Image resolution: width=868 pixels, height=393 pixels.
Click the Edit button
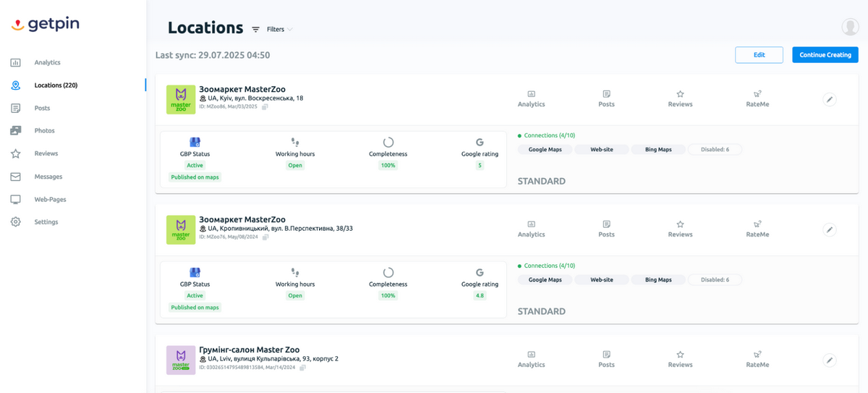[759, 55]
